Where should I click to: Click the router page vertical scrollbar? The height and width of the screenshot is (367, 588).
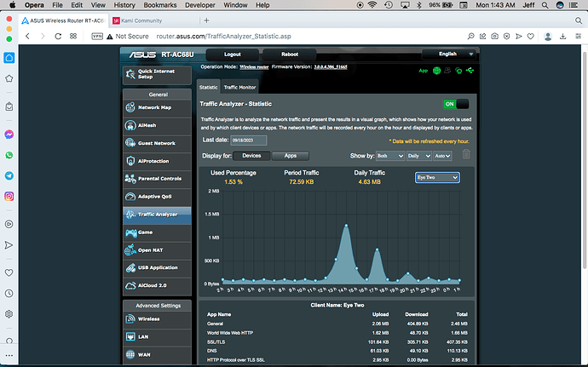tap(585, 159)
